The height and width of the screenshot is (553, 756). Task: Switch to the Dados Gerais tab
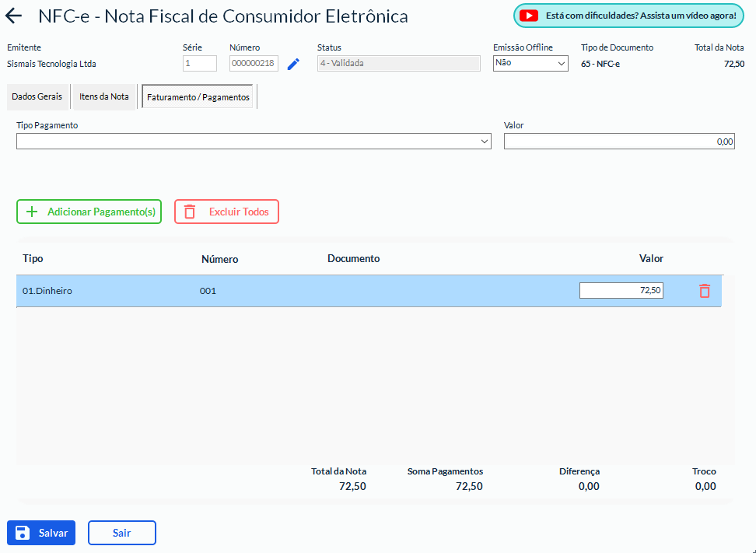point(37,97)
